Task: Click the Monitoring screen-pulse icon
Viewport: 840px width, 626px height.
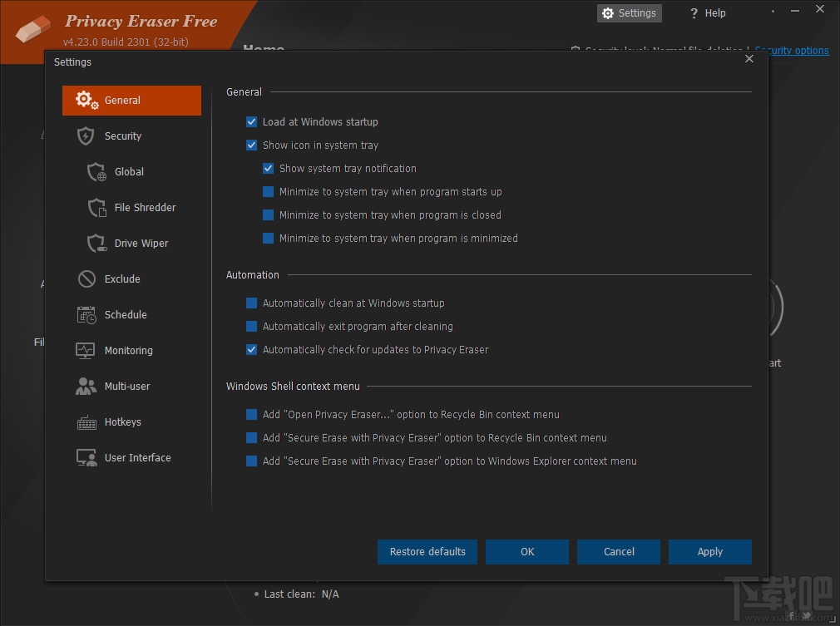Action: [86, 351]
